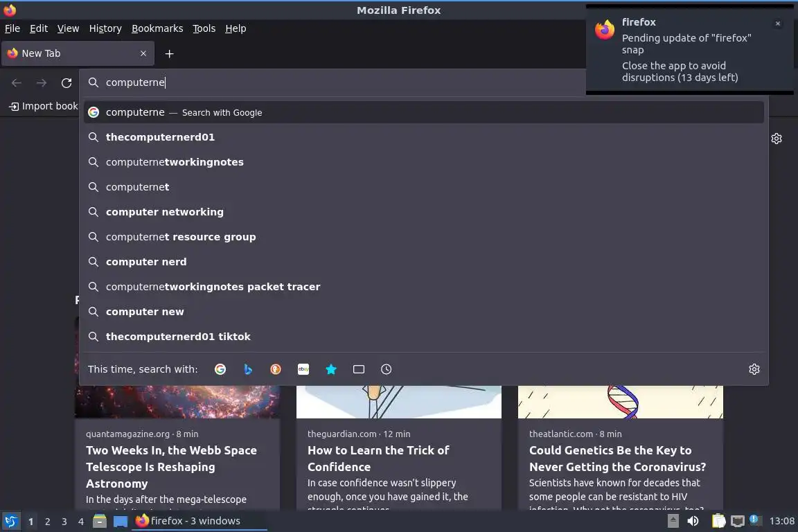Image resolution: width=798 pixels, height=532 pixels.
Task: Open volume control in system tray
Action: pyautogui.click(x=693, y=521)
